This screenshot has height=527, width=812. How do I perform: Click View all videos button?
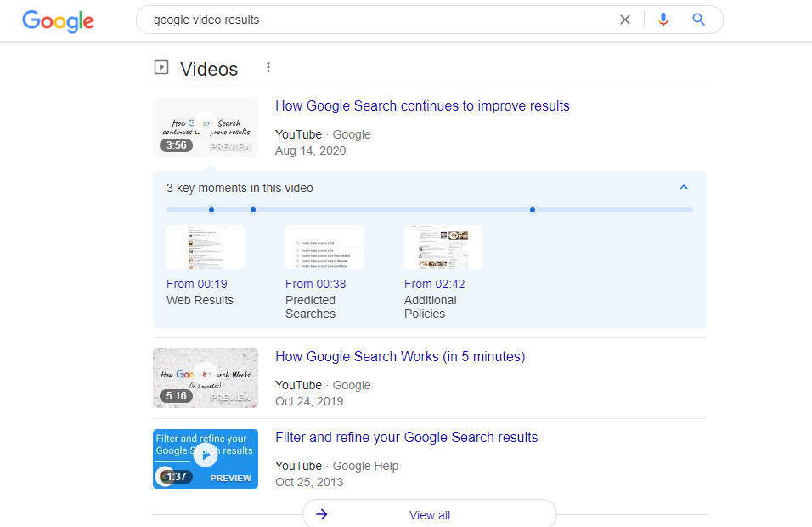pyautogui.click(x=429, y=514)
